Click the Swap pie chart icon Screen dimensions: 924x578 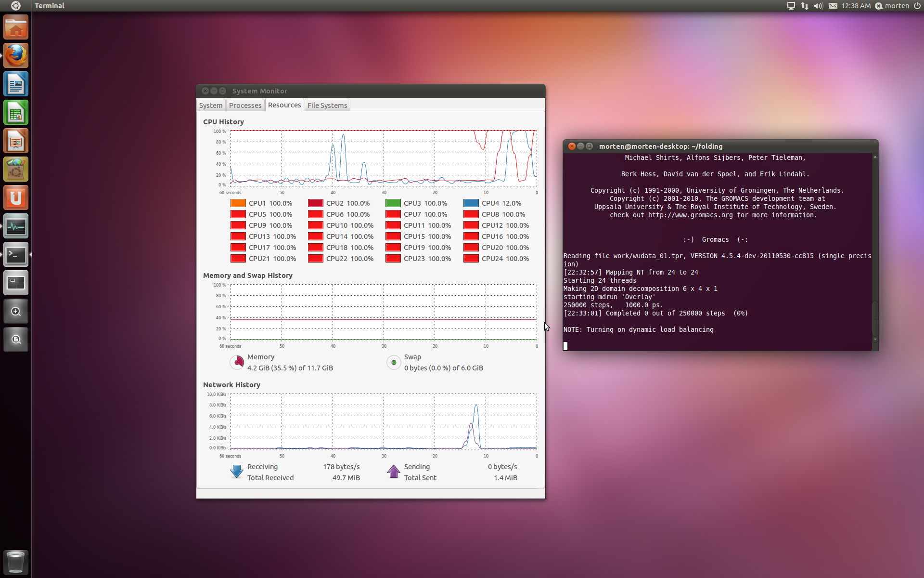point(394,362)
